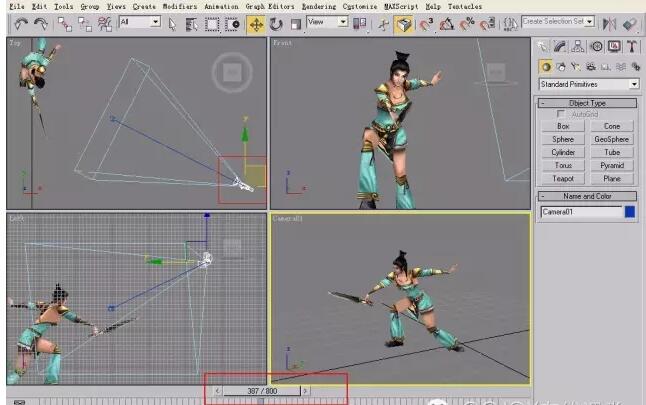The width and height of the screenshot is (646, 405).
Task: Open the File menu
Action: tap(17, 7)
